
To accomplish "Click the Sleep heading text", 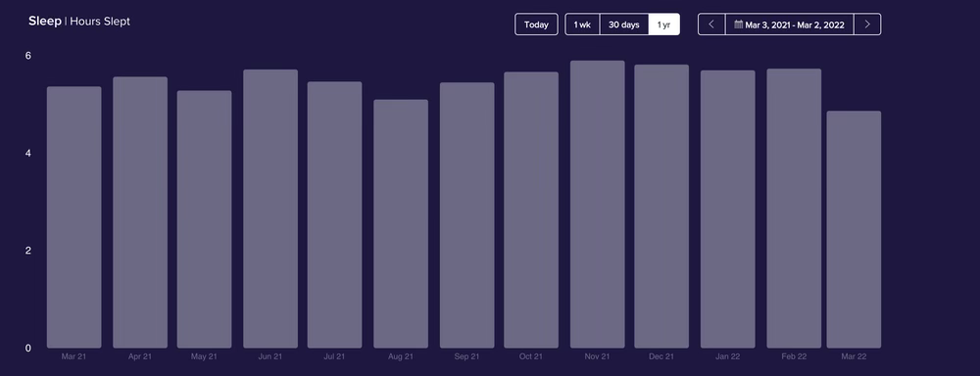I will click(45, 22).
